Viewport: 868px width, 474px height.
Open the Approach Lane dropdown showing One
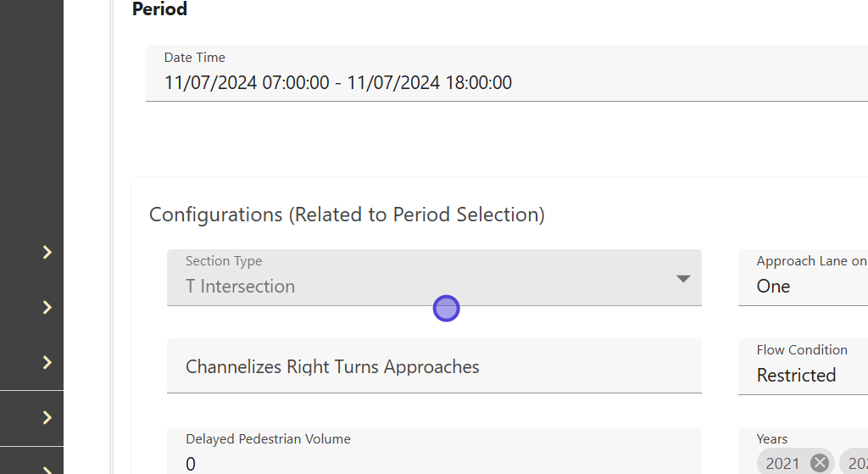(x=805, y=287)
